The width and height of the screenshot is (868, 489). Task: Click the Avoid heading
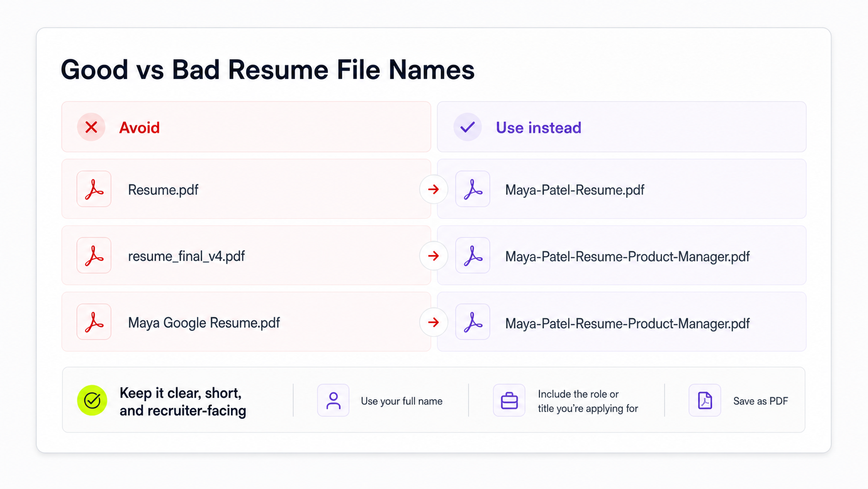[x=139, y=128]
